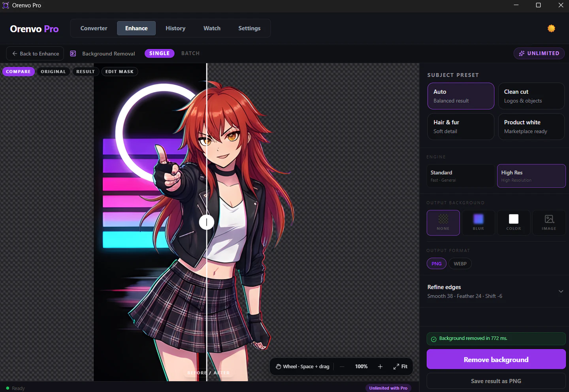Screen dimensions: 569x392
Task: Click the OUTPUT BACKGROUND heading
Action: pyautogui.click(x=456, y=203)
